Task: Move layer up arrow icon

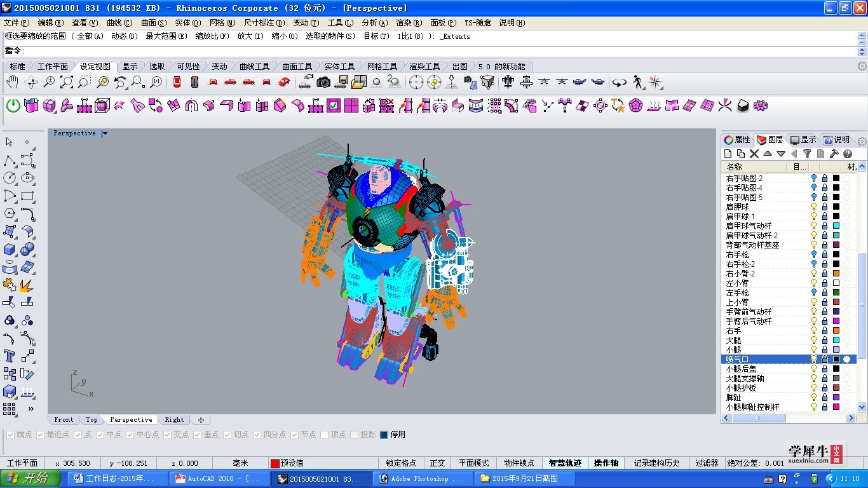Action: tap(768, 154)
